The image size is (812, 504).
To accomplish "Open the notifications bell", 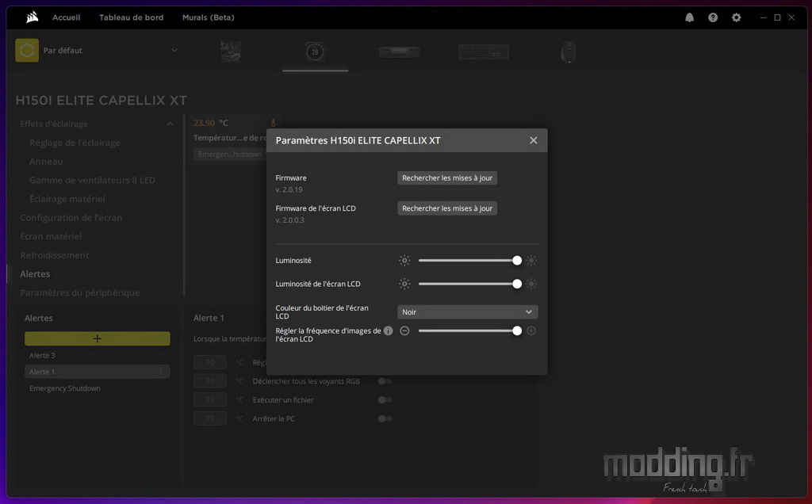I will point(689,17).
